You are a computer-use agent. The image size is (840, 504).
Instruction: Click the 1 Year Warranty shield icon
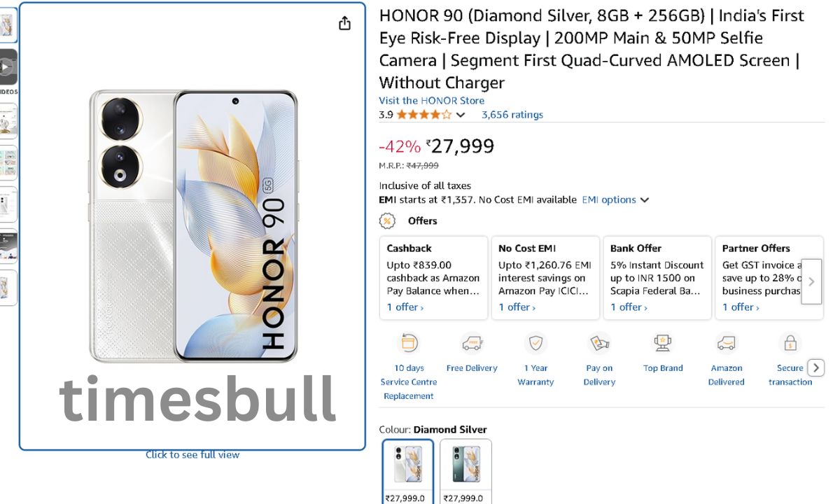click(535, 344)
